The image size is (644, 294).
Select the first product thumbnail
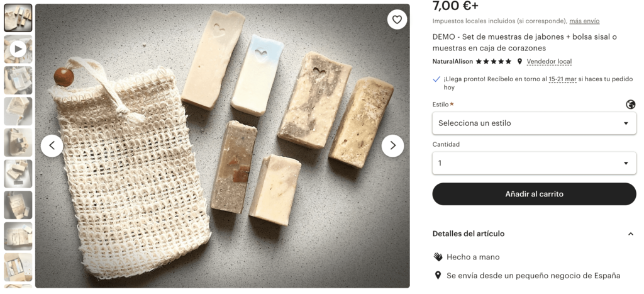(18, 18)
